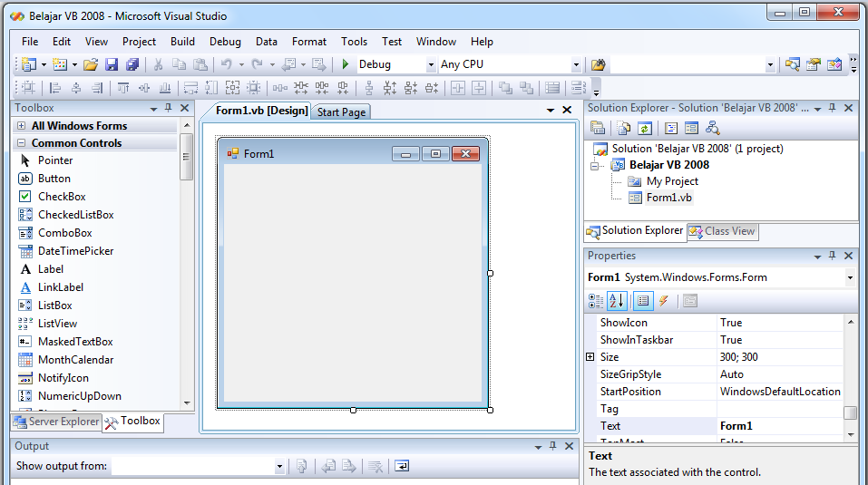Collapse Common Controls toolbox group
The width and height of the screenshot is (868, 485).
pyautogui.click(x=21, y=142)
